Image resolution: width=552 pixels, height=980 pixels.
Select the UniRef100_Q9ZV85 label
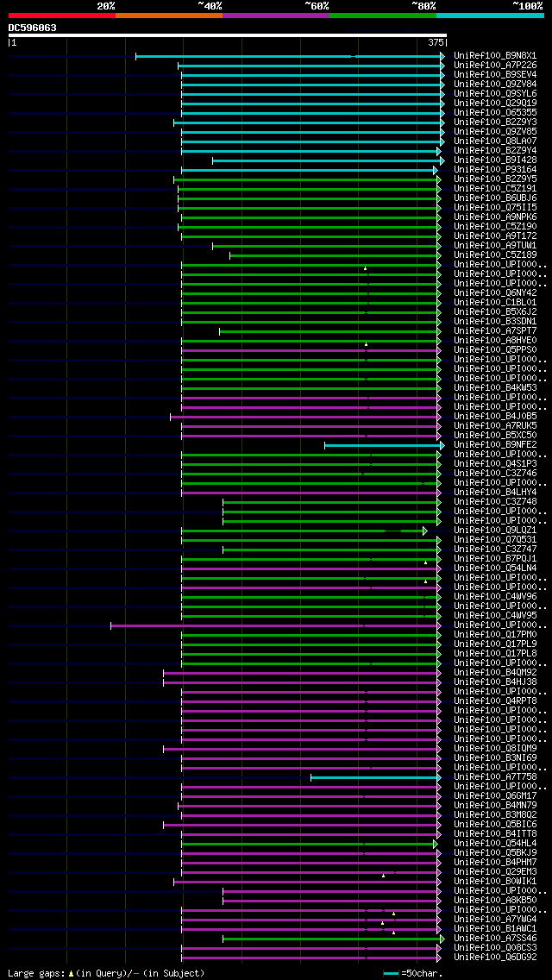(x=495, y=132)
